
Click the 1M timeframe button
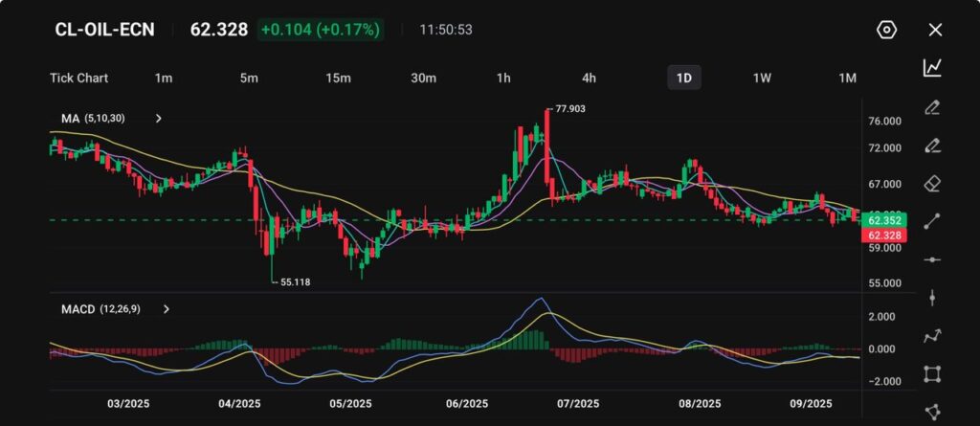point(847,78)
